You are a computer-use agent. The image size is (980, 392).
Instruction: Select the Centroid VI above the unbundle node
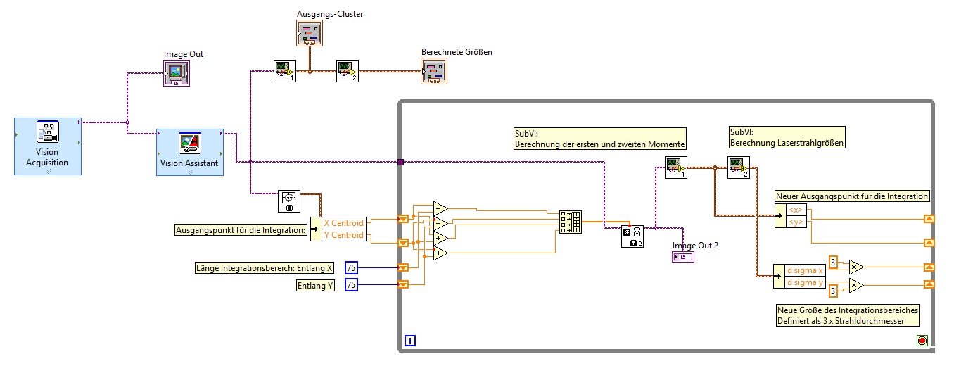[289, 201]
